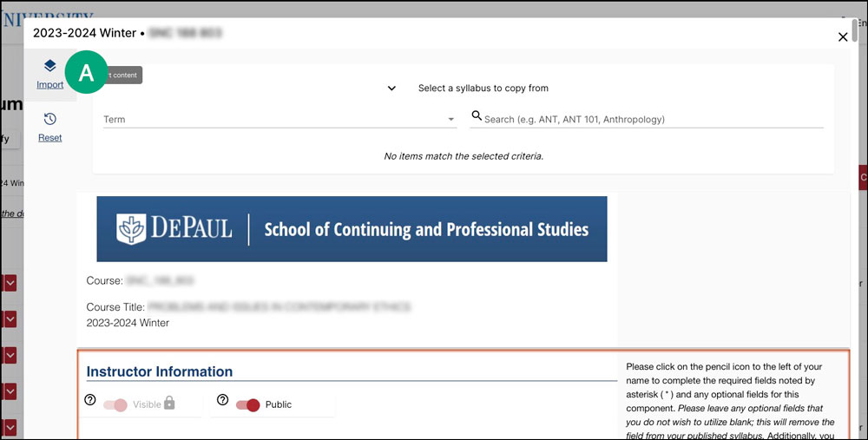Click the Import layers icon
Screen dimensions: 868x440
[x=49, y=66]
